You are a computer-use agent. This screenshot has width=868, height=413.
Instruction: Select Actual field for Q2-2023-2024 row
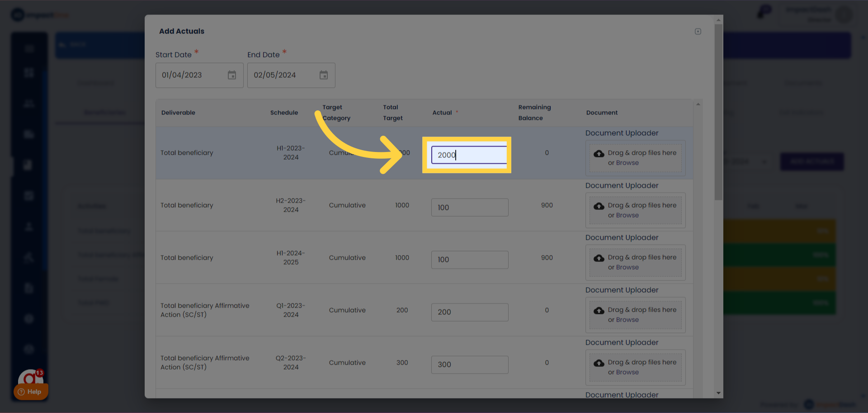pos(469,365)
